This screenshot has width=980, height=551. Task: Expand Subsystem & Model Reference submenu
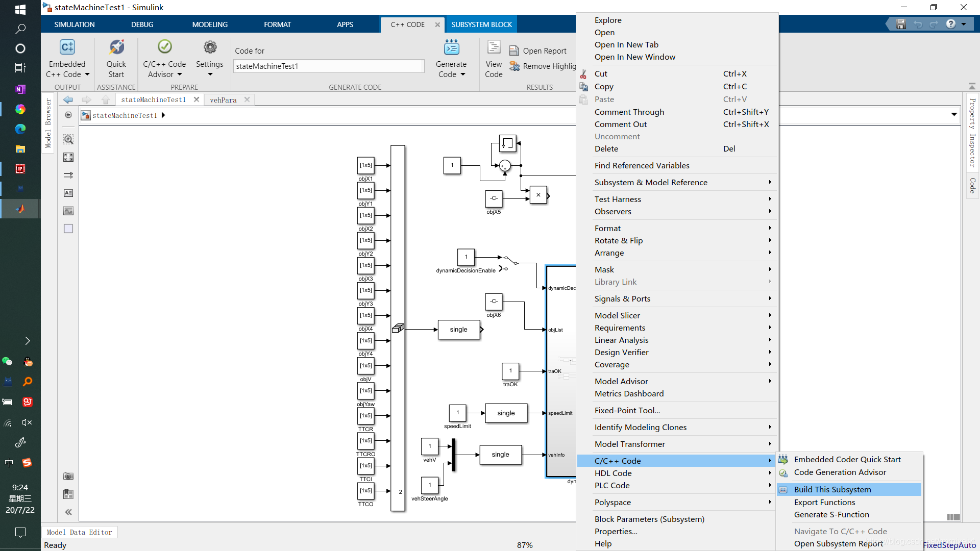tap(677, 183)
